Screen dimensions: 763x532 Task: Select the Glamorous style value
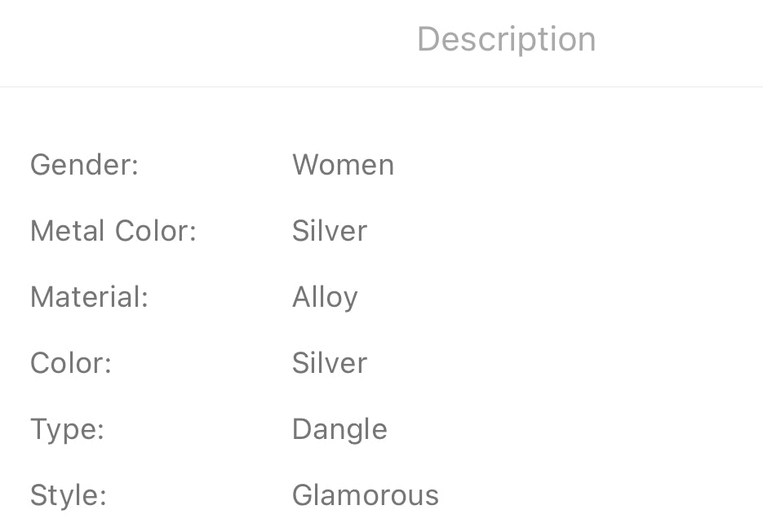[x=366, y=495]
